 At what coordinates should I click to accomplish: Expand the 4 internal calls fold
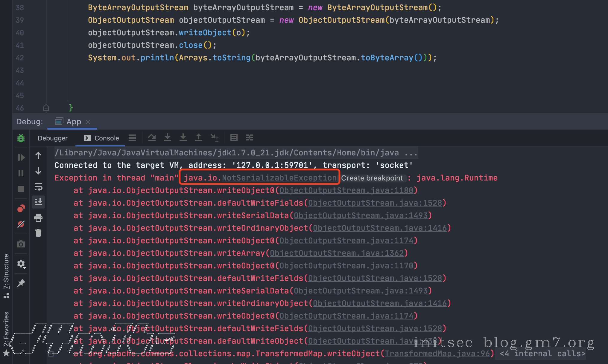tap(542, 354)
